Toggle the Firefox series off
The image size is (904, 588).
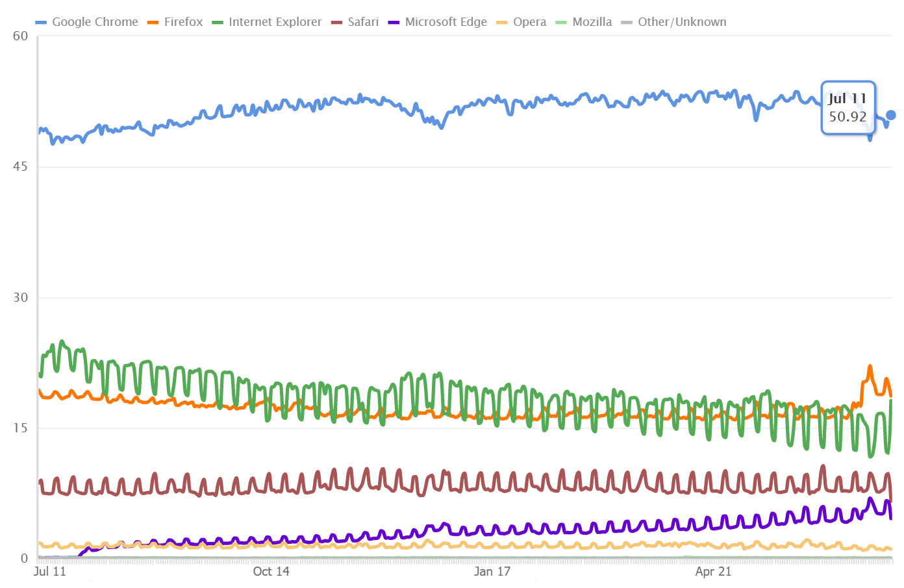click(x=182, y=21)
